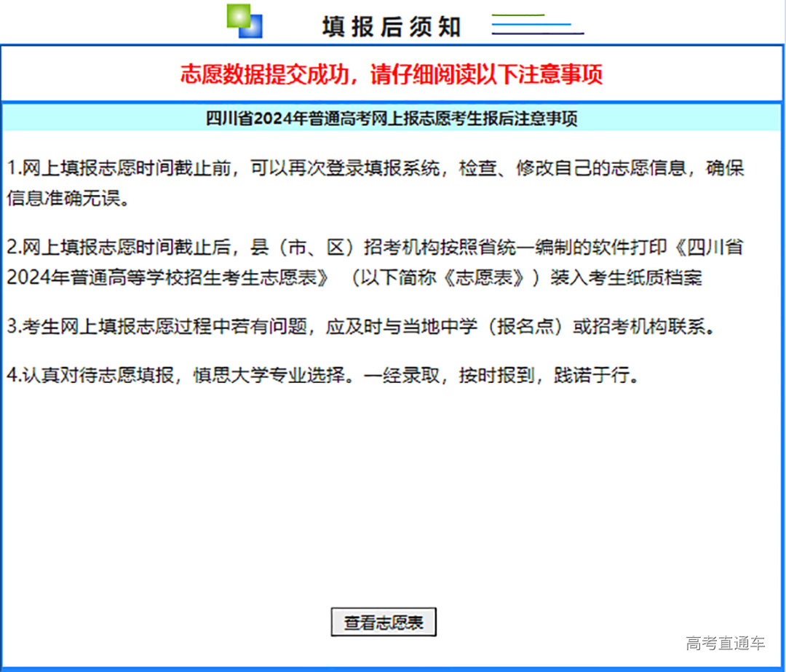Select the blue banner 四川省2024年普通高考网上报志愿考生报后注意事项
Screen dimensions: 786x672
[x=393, y=119]
